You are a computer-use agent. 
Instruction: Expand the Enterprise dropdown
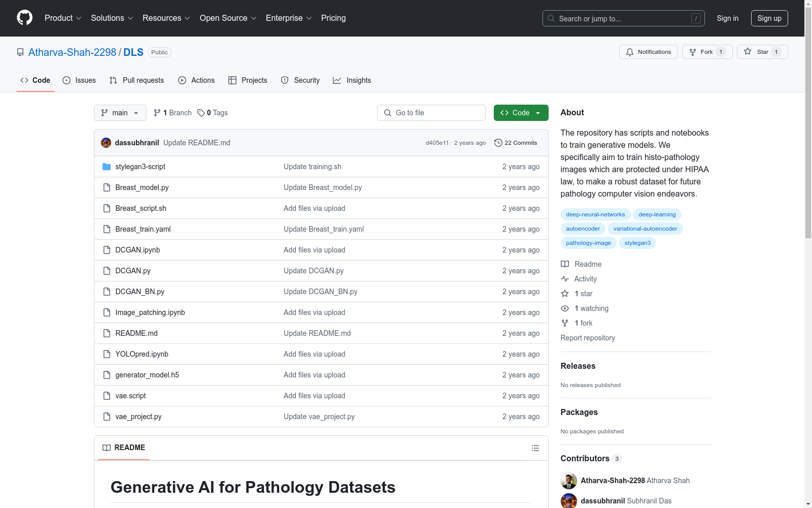tap(289, 18)
